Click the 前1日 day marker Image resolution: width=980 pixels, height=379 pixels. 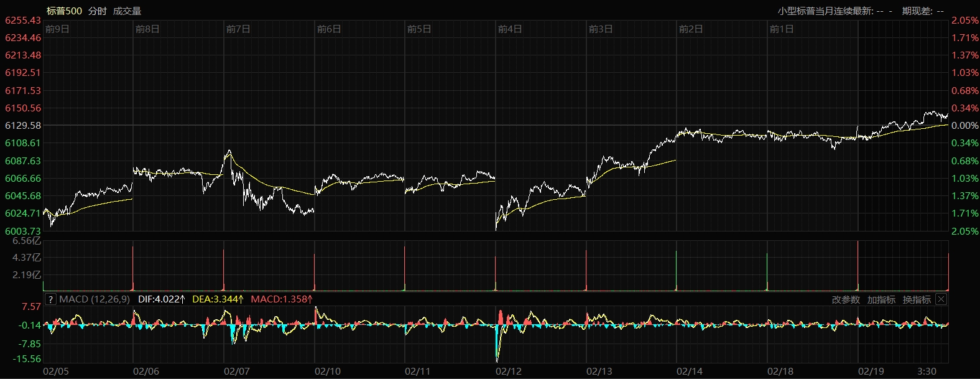[x=782, y=29]
